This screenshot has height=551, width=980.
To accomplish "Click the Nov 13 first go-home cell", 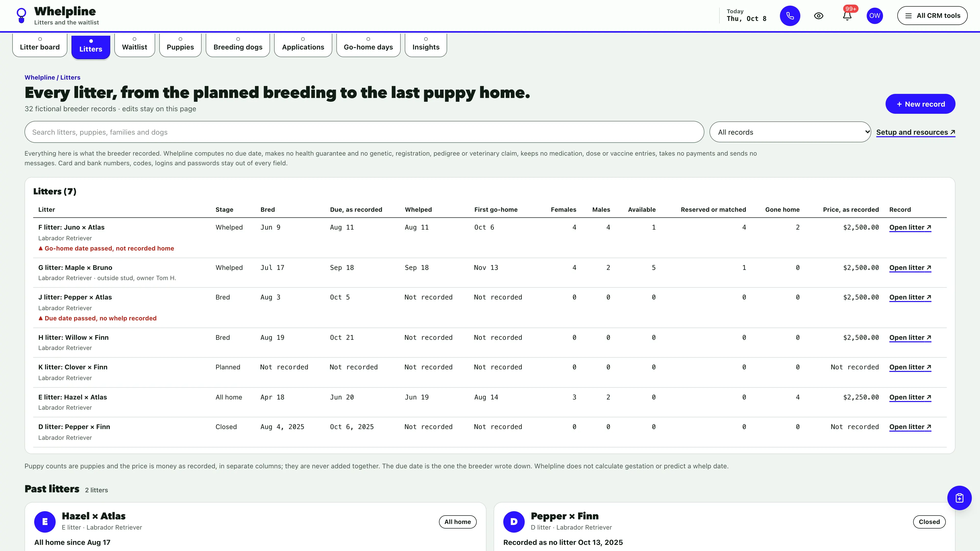I will [486, 268].
